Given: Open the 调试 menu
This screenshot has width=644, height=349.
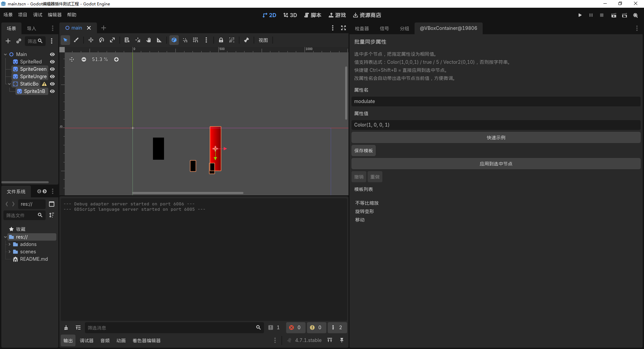Looking at the screenshot, I should pyautogui.click(x=38, y=15).
